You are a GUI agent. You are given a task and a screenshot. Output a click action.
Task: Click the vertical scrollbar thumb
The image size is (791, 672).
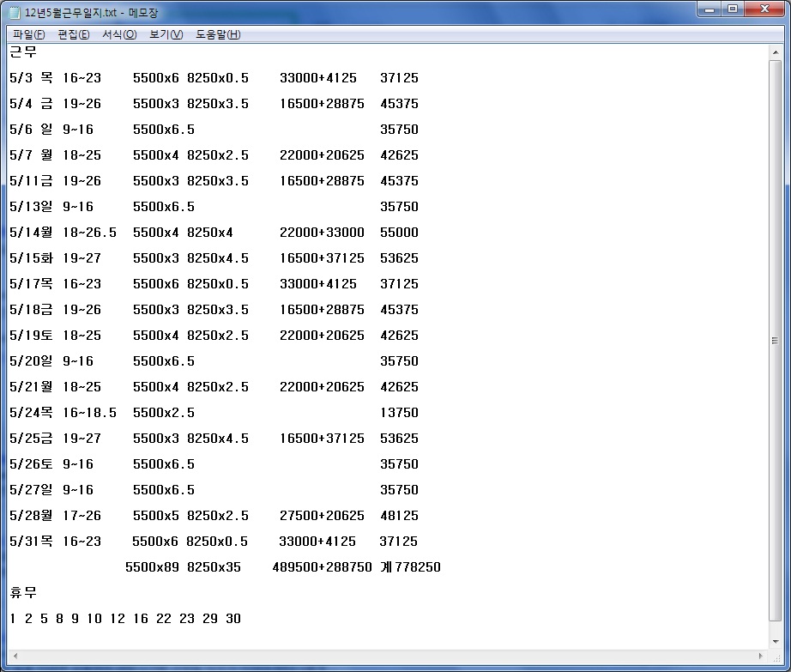pyautogui.click(x=776, y=340)
